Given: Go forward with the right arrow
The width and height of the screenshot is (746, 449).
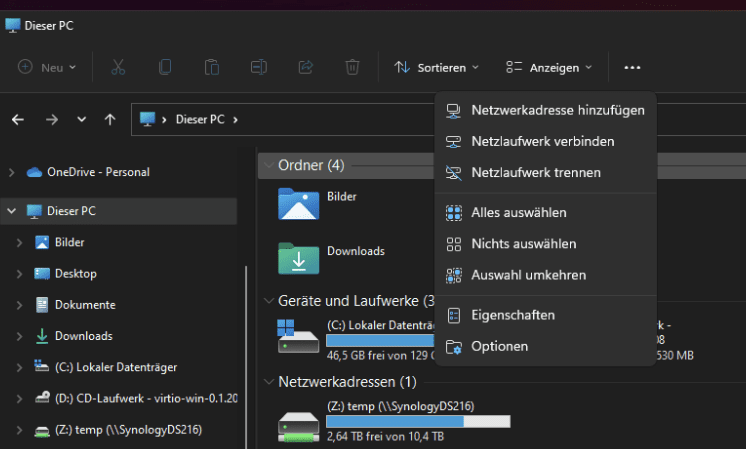Looking at the screenshot, I should click(x=52, y=119).
